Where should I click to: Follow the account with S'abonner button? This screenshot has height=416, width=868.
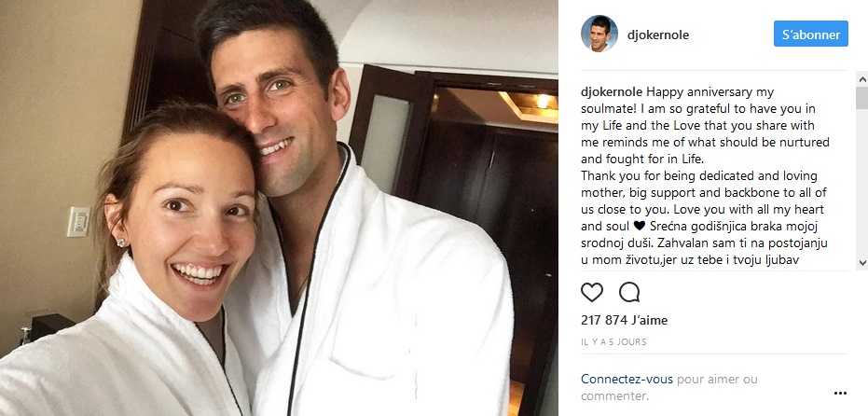[x=810, y=35]
